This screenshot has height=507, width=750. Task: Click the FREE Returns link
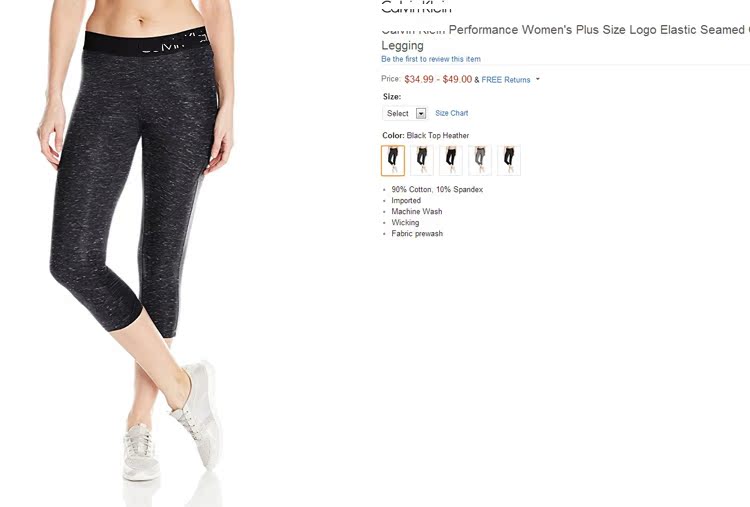(x=506, y=80)
